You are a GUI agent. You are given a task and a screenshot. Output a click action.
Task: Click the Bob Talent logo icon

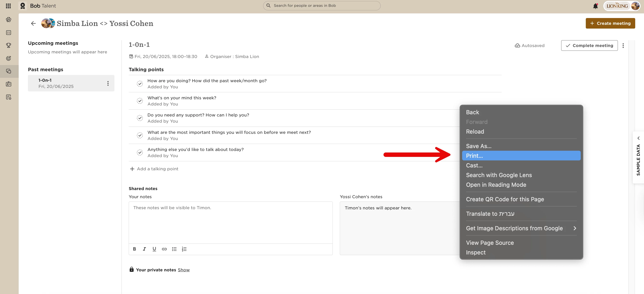[x=23, y=6]
